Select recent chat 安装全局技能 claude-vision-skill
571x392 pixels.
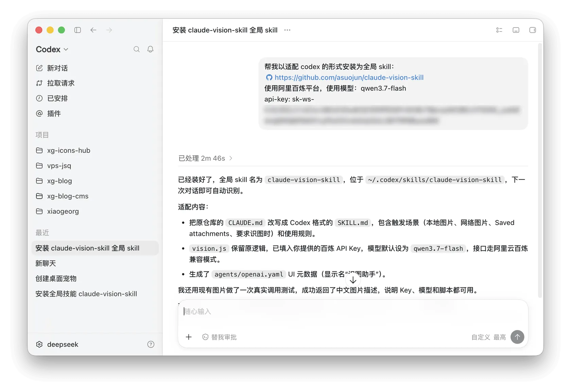click(x=86, y=294)
